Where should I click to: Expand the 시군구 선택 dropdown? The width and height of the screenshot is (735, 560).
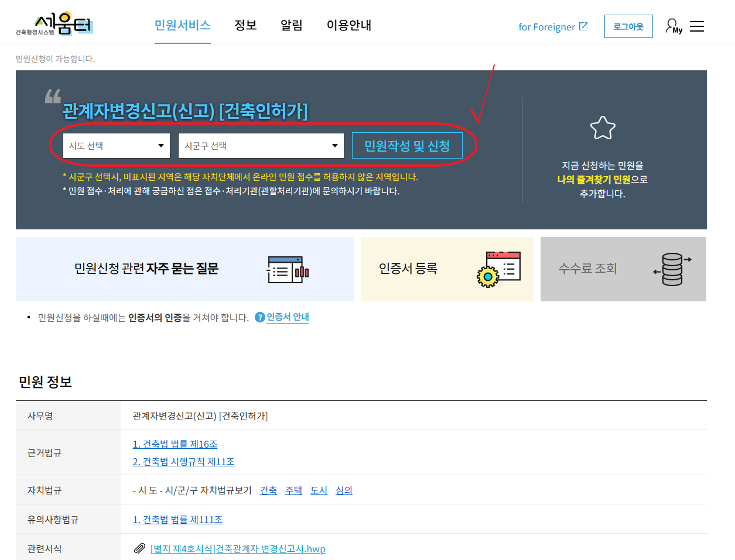point(261,146)
